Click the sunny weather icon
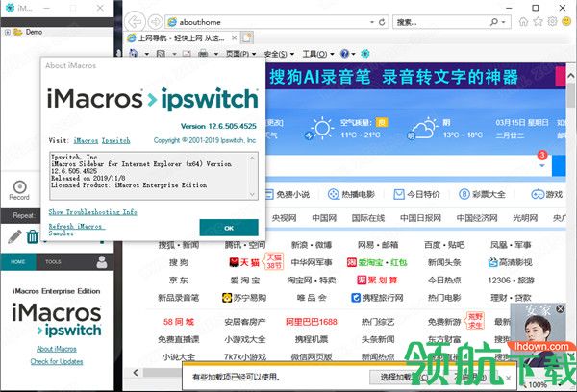The image size is (577, 392). 322,128
